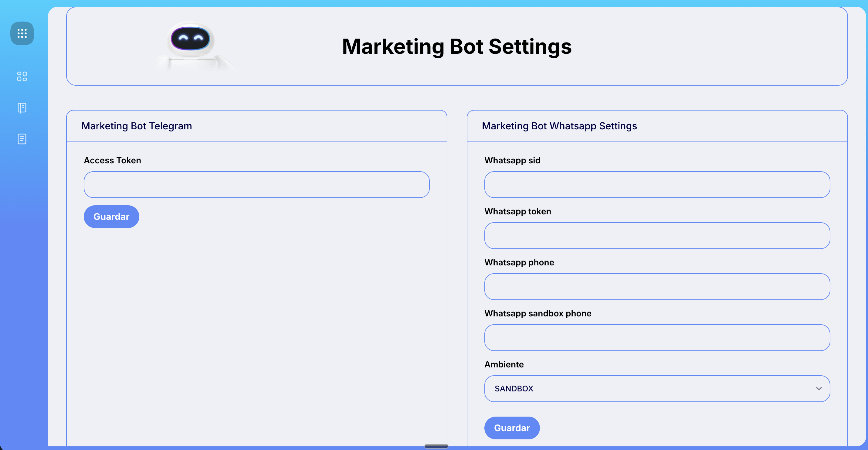Viewport: 868px width, 450px height.
Task: Select the Whatsapp token input box
Action: pos(657,236)
